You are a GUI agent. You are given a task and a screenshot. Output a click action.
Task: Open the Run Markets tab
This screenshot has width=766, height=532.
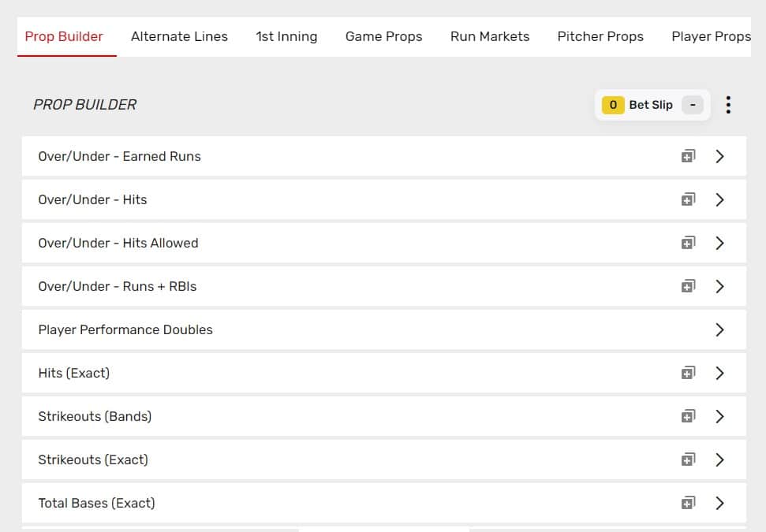click(x=489, y=36)
